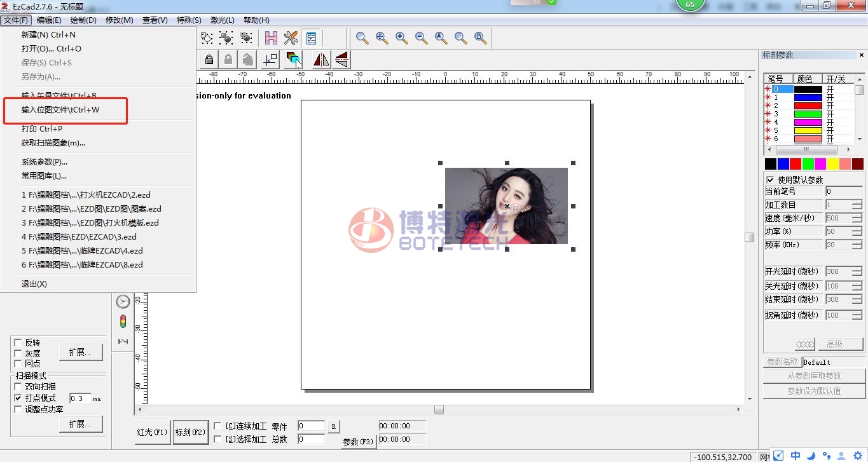Click the hatch fill icon
This screenshot has width=868, height=462.
pyautogui.click(x=272, y=38)
